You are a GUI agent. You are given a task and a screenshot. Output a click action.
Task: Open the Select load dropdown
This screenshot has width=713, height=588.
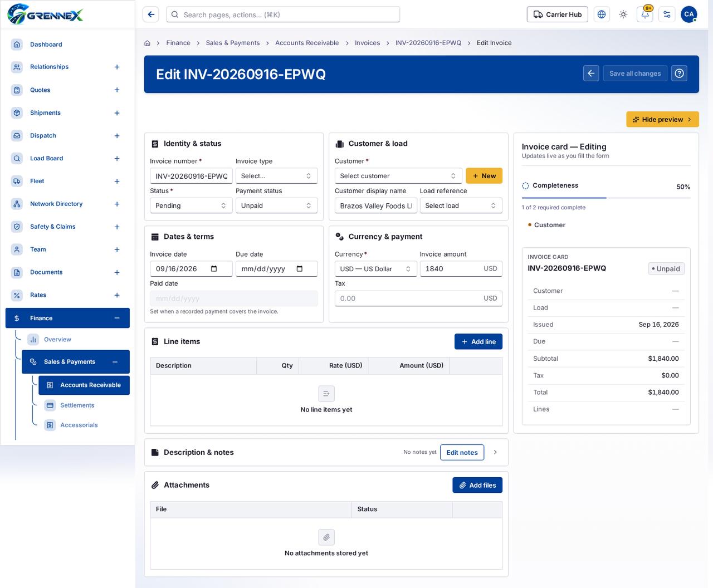[461, 205]
